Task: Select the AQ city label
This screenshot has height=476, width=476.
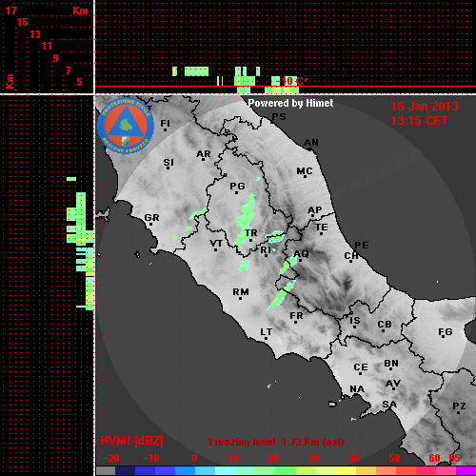Action: 301,254
